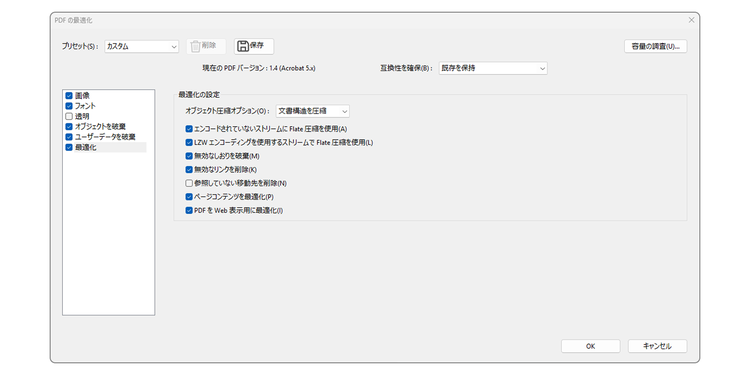Select the ユーザーデータを破棄 panel label
This screenshot has width=750, height=375.
[105, 137]
